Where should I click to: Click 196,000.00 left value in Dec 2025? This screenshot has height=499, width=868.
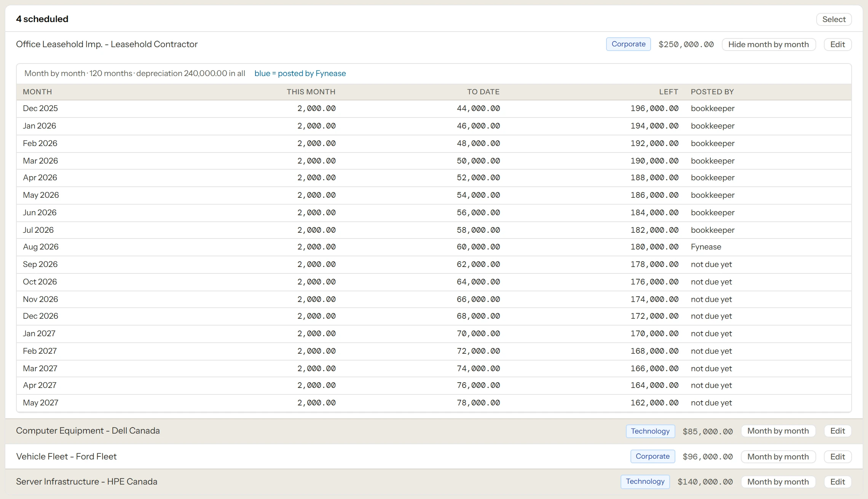654,108
